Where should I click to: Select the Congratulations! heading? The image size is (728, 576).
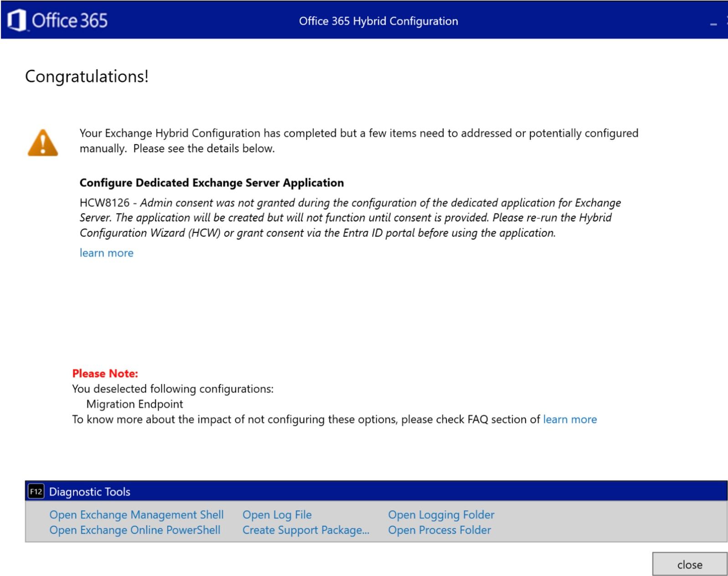tap(87, 77)
